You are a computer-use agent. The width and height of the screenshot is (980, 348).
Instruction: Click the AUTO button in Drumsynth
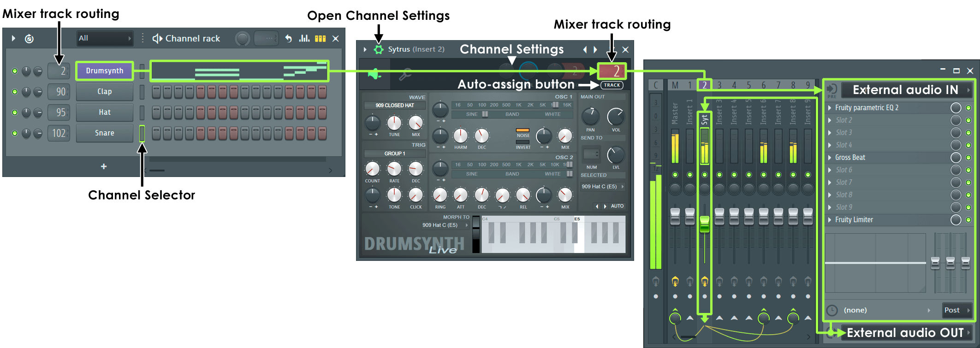click(617, 206)
